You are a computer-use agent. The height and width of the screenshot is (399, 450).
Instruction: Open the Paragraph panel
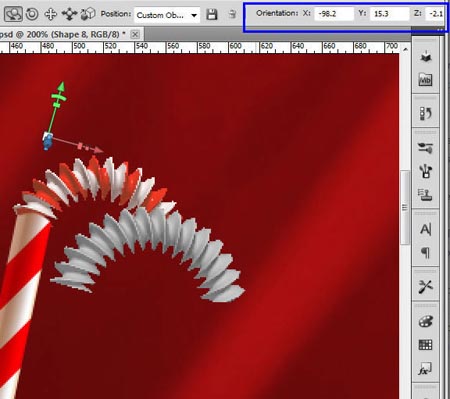pos(425,253)
